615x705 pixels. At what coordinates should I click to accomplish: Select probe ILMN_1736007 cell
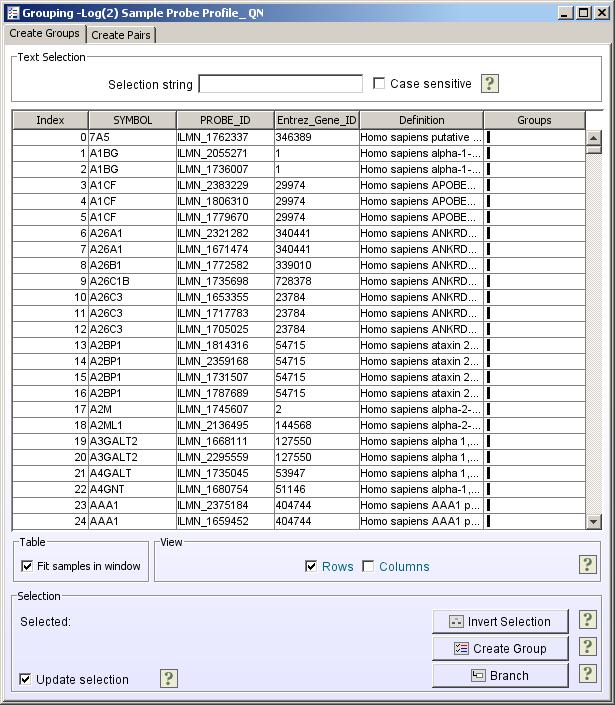coord(225,169)
